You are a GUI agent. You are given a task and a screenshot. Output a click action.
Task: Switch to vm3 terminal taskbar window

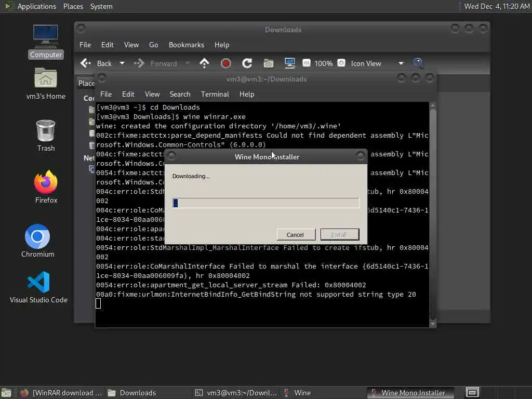click(x=236, y=393)
